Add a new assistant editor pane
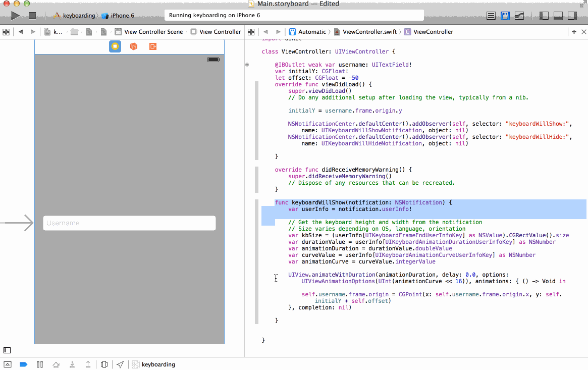This screenshot has width=588, height=370. click(x=574, y=32)
